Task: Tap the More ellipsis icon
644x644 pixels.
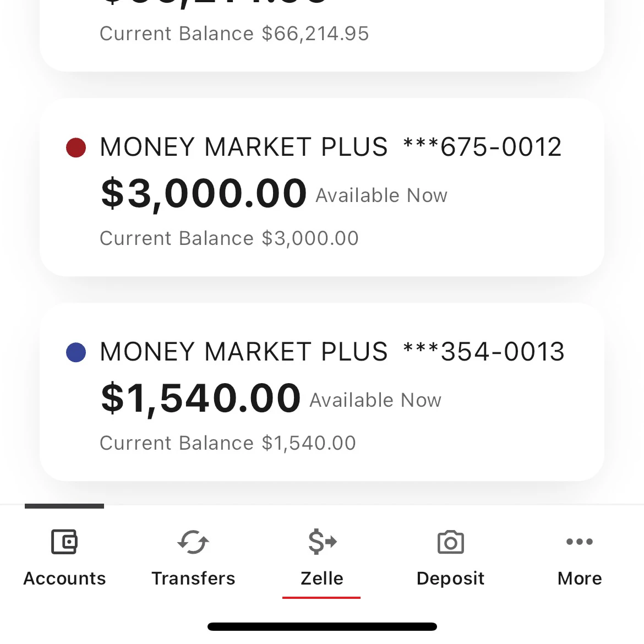Action: pyautogui.click(x=579, y=542)
